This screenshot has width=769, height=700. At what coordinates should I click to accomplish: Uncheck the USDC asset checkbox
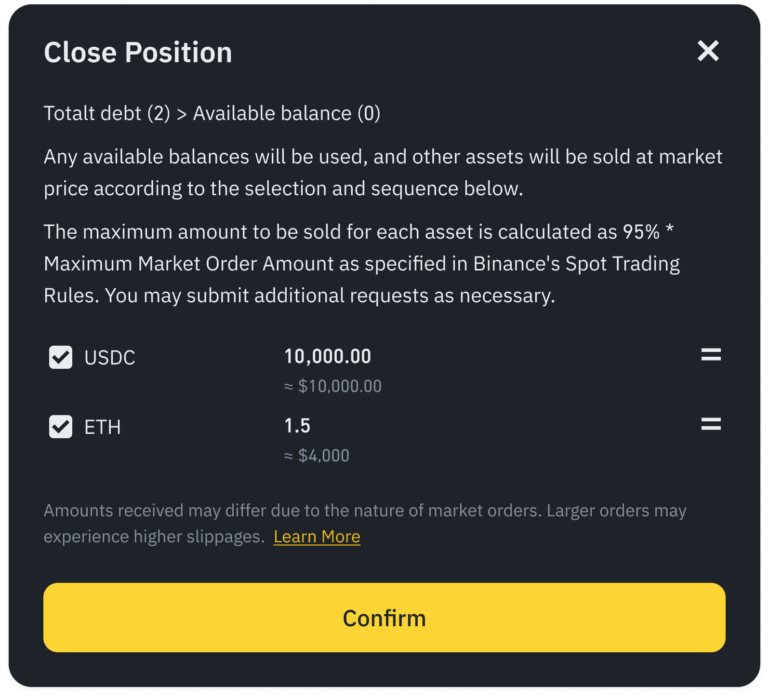coord(61,357)
